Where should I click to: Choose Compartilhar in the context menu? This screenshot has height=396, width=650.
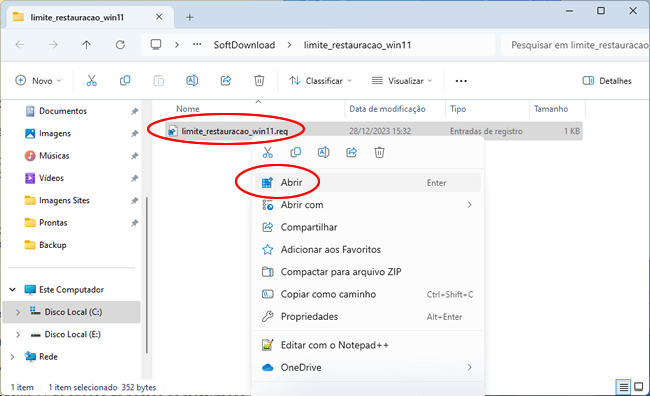368,227
